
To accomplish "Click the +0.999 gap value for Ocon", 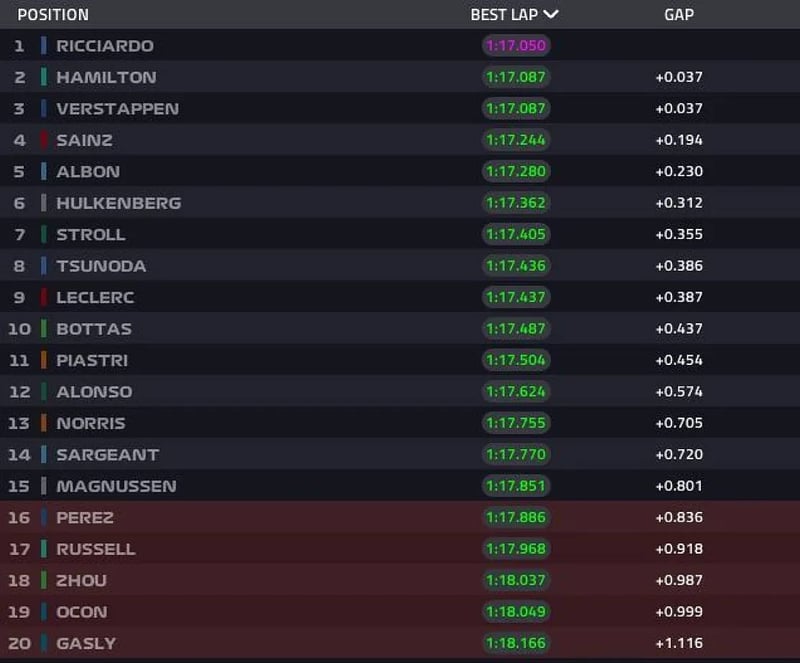I will [679, 612].
